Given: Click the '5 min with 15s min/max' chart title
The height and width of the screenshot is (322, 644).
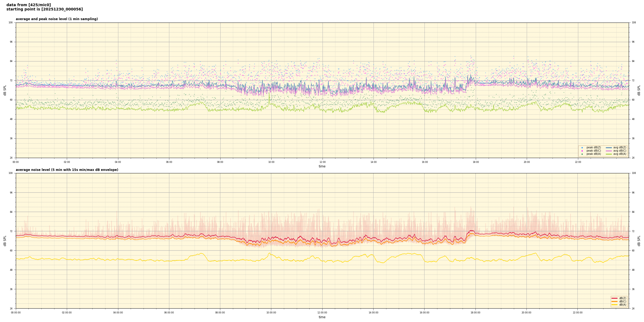Looking at the screenshot, I should click(67, 170).
